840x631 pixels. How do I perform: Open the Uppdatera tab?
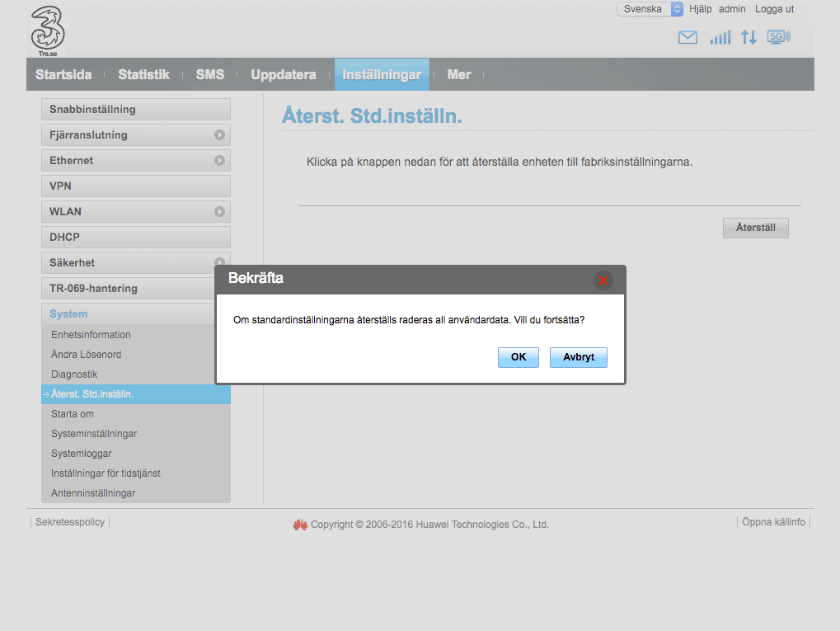click(x=283, y=74)
